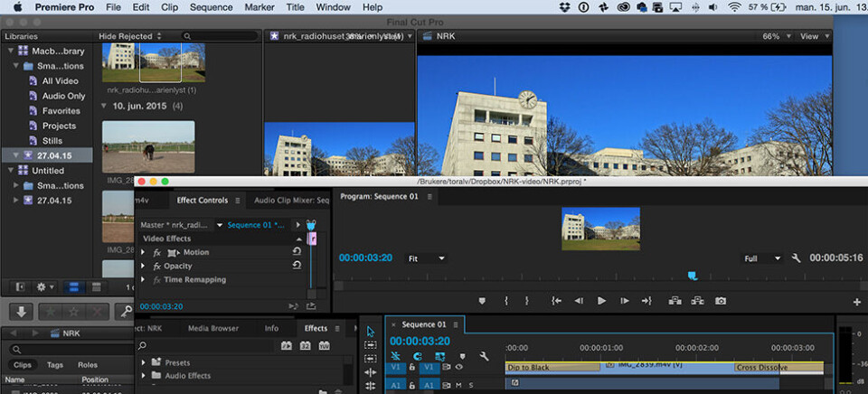Click the 32-bit Color effects filter icon

[305, 345]
